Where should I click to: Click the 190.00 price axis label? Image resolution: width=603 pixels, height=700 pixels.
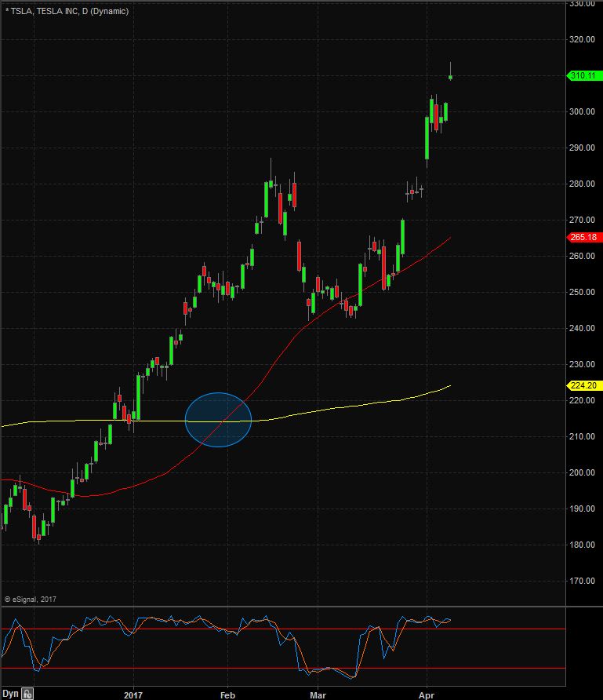pyautogui.click(x=582, y=509)
